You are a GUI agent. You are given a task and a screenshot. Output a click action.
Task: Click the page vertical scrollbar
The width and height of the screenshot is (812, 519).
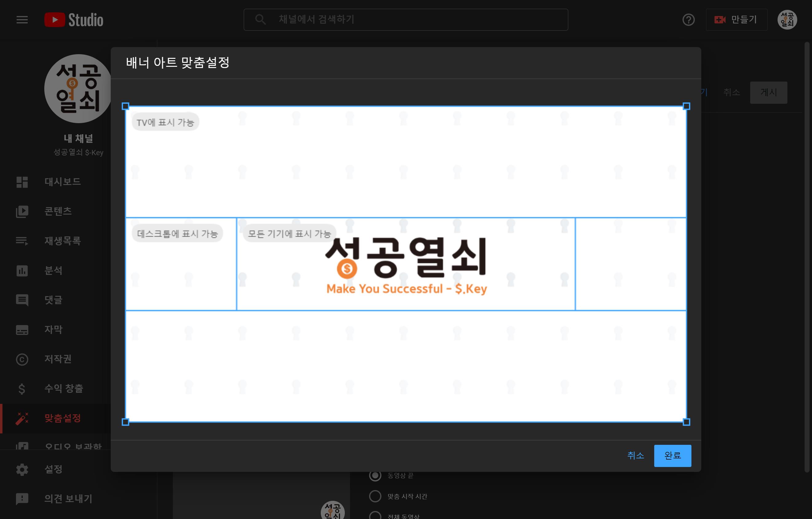[807, 256]
